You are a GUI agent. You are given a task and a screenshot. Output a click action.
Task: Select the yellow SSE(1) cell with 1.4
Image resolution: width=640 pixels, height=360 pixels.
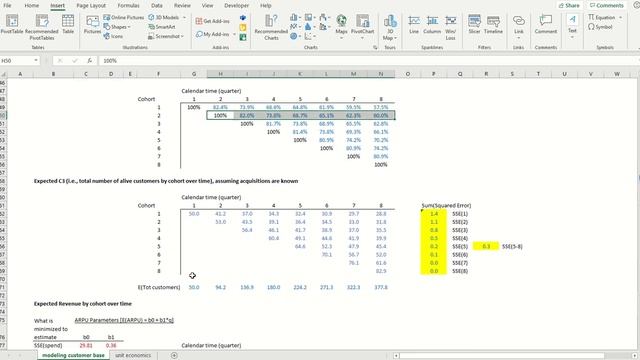(434, 214)
